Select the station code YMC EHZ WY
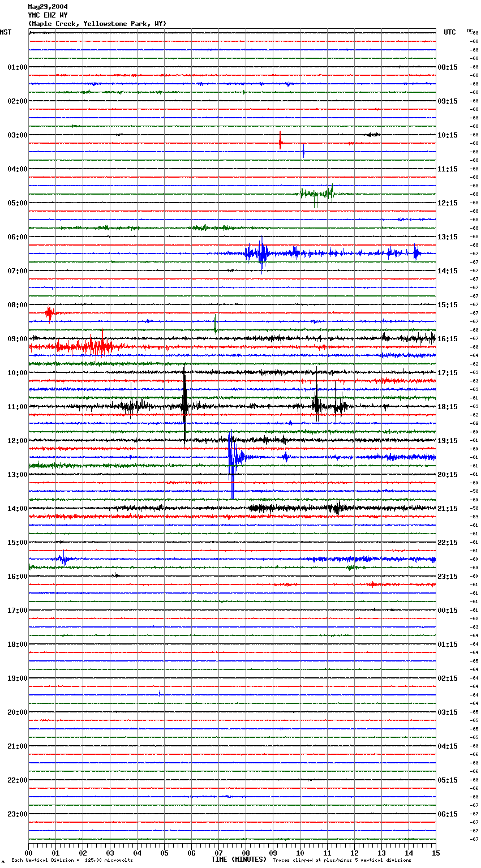The height and width of the screenshot is (868, 481). pos(48,15)
